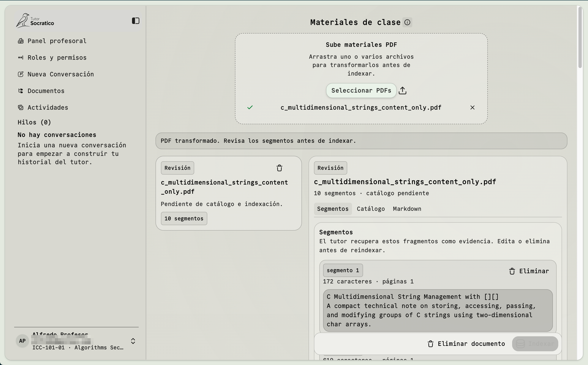Viewport: 588px width, 365px height.
Task: Click the upload arrow icon next to Seleccionar PDFs
Action: (403, 91)
